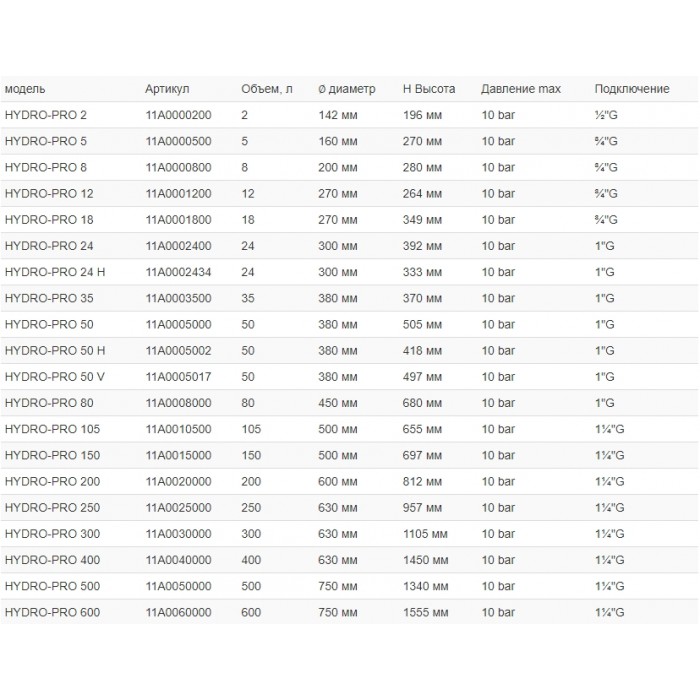Click the '10 bar' pressure in HYDRO-PRO 24 row

pos(498,246)
